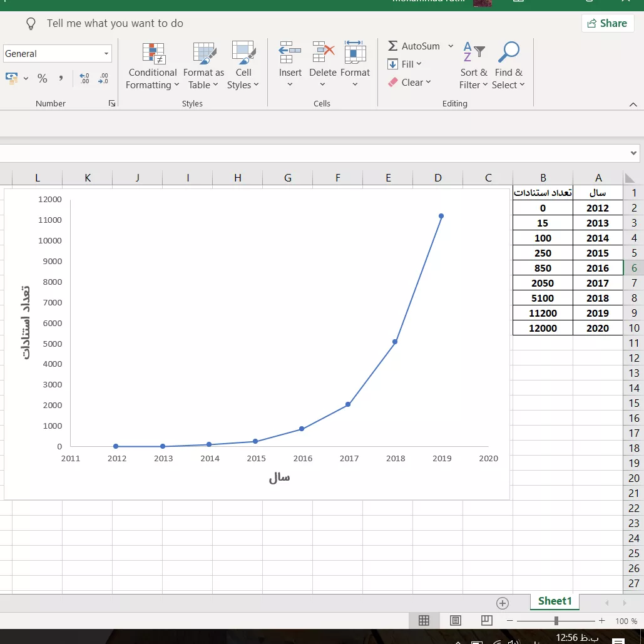Open the Format cells menu
Viewport: 644px width, 644px height.
[x=355, y=66]
